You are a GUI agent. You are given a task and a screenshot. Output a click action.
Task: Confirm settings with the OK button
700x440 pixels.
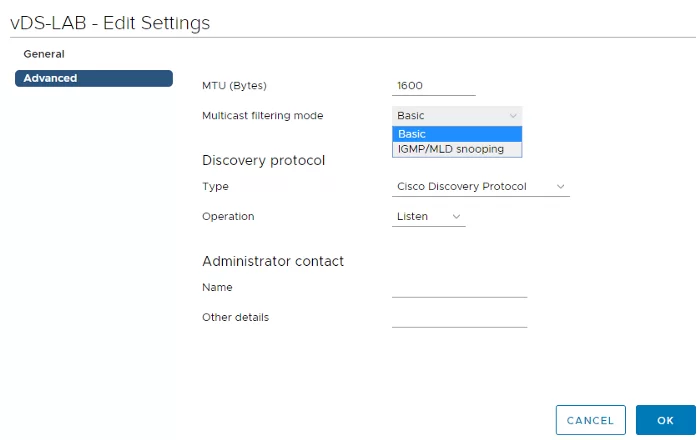point(666,420)
